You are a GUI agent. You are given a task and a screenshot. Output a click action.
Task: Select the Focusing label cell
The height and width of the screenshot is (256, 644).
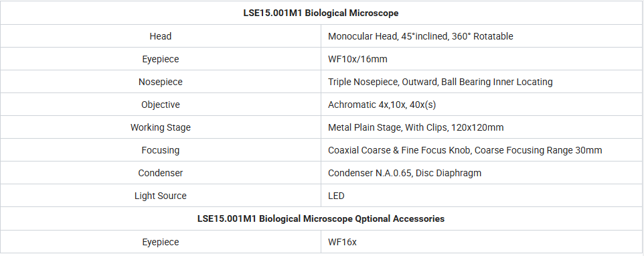(x=160, y=150)
